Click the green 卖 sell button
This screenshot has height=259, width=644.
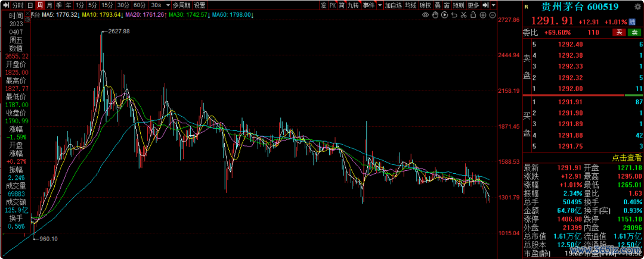(x=634, y=32)
